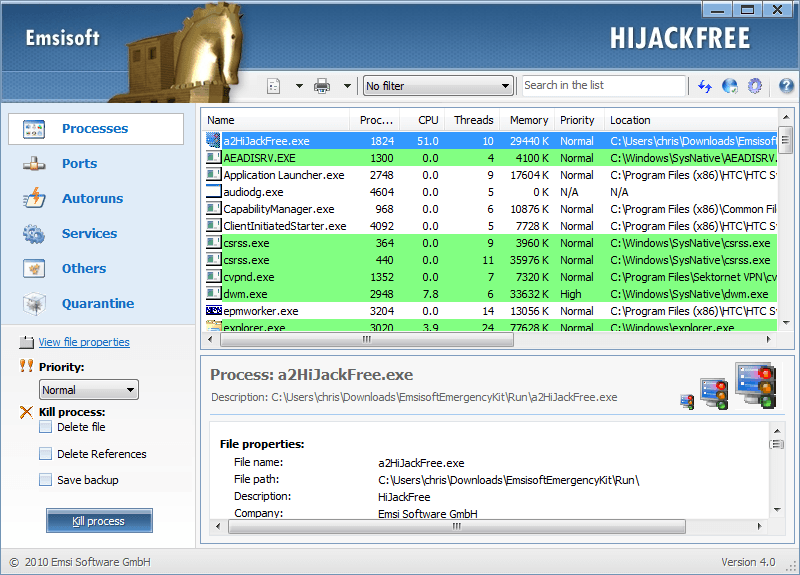800x575 pixels.
Task: Click the red X Kill process icon
Action: (x=26, y=412)
